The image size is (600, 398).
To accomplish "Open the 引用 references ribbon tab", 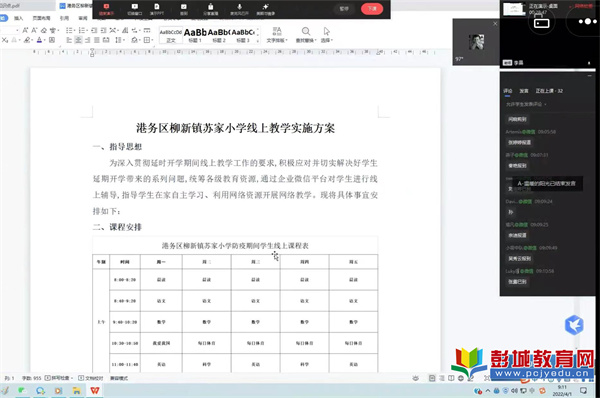I will [x=64, y=18].
